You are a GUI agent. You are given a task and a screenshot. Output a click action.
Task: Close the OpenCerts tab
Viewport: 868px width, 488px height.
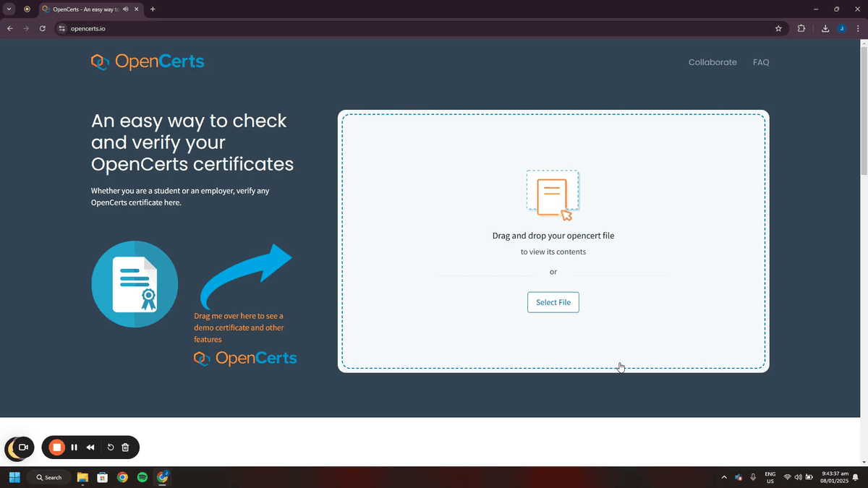136,9
